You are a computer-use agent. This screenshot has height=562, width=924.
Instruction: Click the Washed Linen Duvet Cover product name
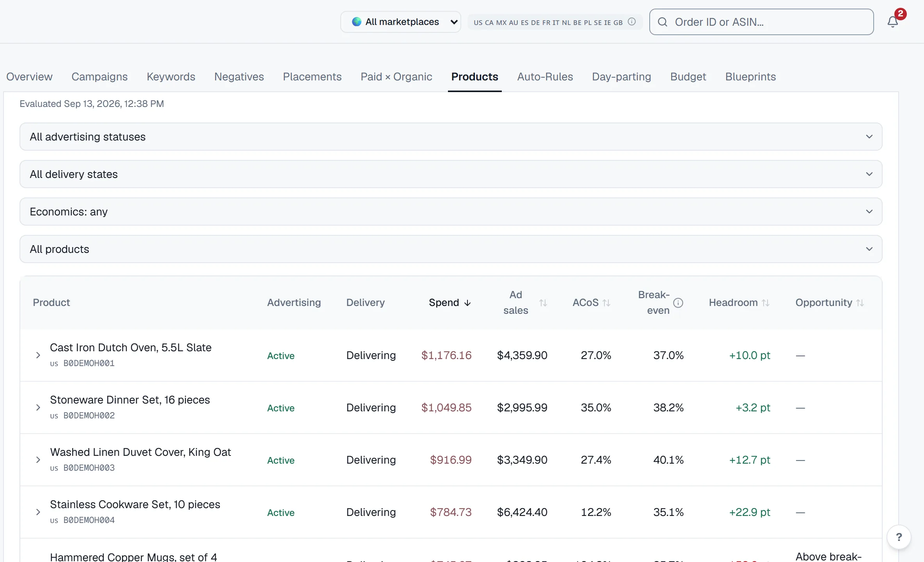coord(140,452)
